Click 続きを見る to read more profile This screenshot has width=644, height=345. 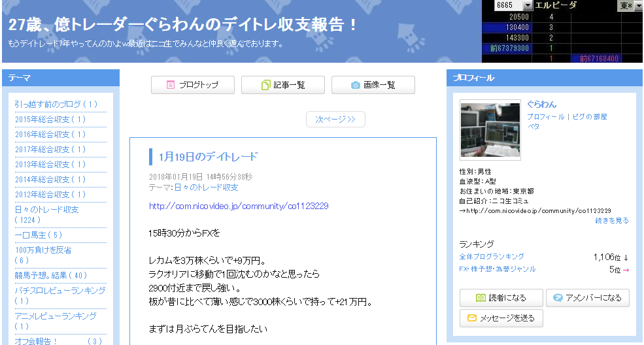coord(611,221)
